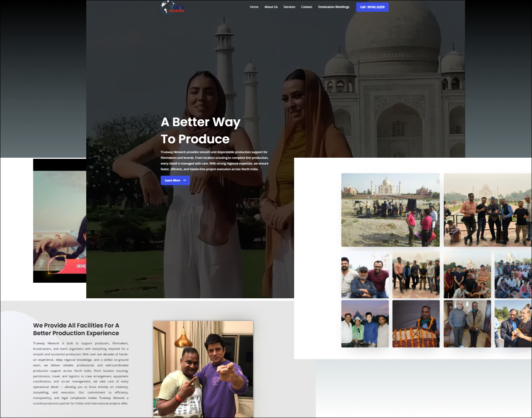Navigate to Destination Weddings
532x418 pixels.
(x=334, y=7)
